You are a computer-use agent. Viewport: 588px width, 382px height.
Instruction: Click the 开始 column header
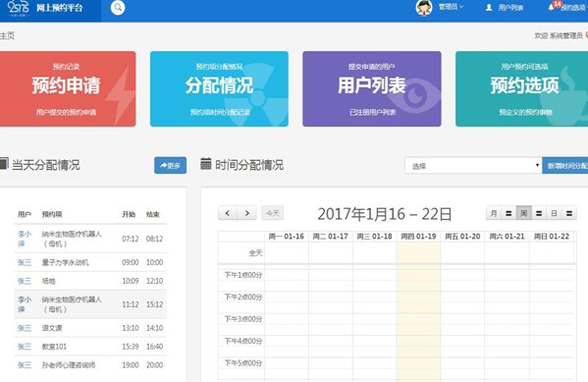click(x=129, y=214)
